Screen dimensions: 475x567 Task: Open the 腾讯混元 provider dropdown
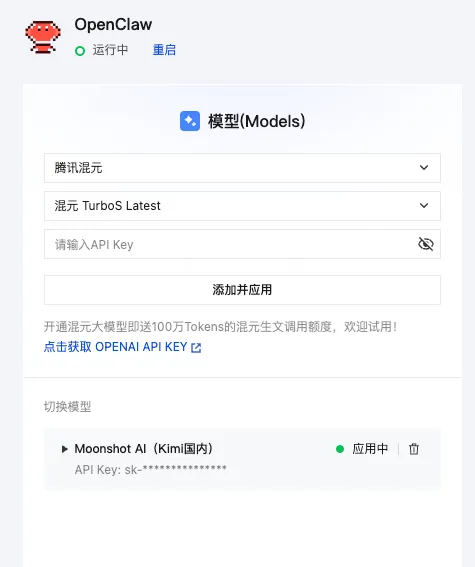(242, 168)
